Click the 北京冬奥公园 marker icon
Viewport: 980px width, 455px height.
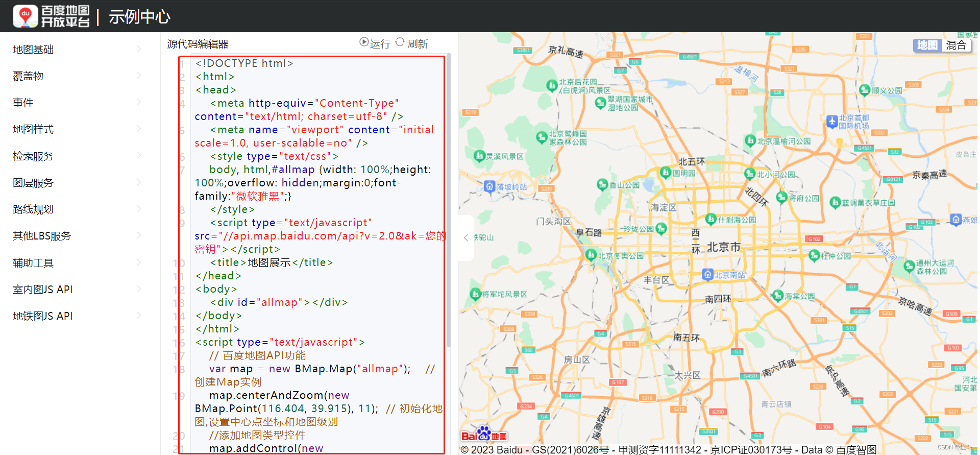pos(591,255)
